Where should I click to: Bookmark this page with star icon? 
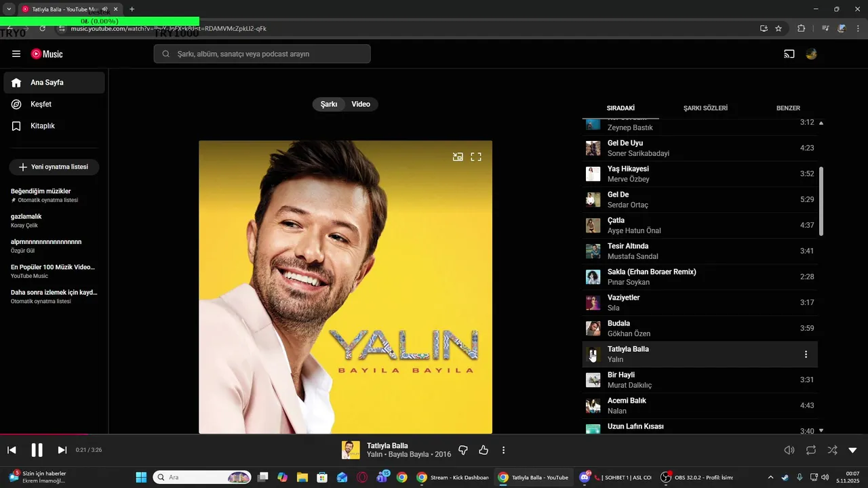[778, 28]
